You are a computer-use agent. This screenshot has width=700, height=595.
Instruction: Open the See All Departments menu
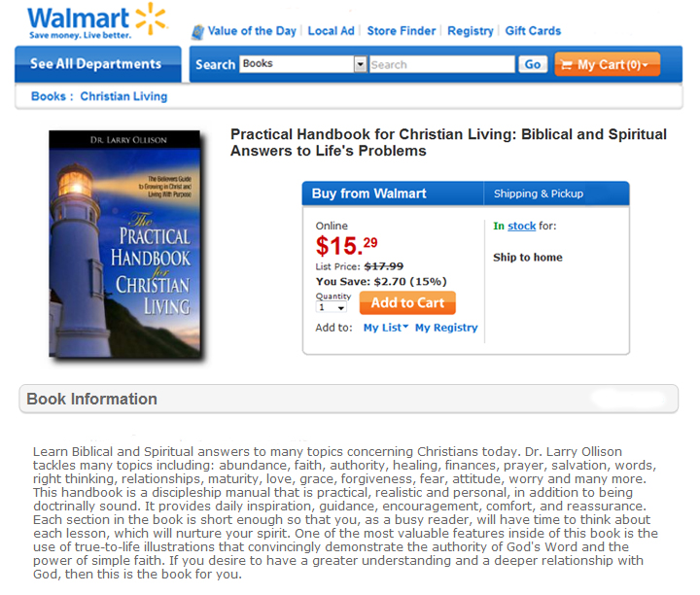(98, 64)
